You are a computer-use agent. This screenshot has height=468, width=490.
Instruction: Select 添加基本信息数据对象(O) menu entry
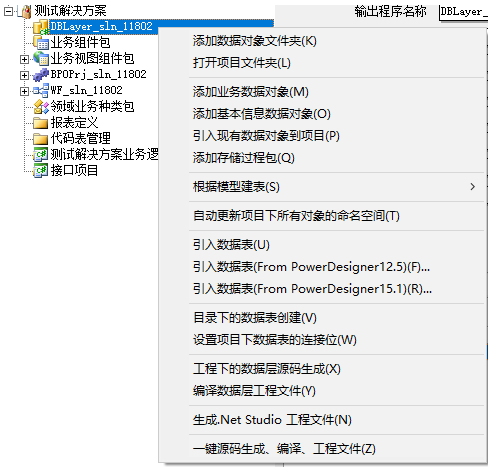pyautogui.click(x=337, y=114)
